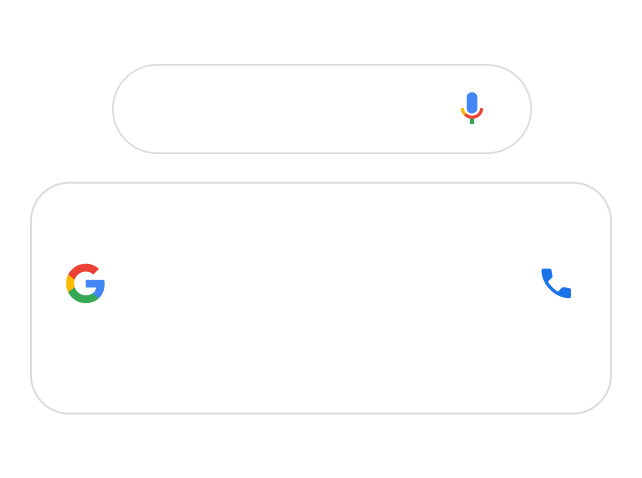Activate voice search using the mic icon
The width and height of the screenshot is (642, 478).
[472, 108]
